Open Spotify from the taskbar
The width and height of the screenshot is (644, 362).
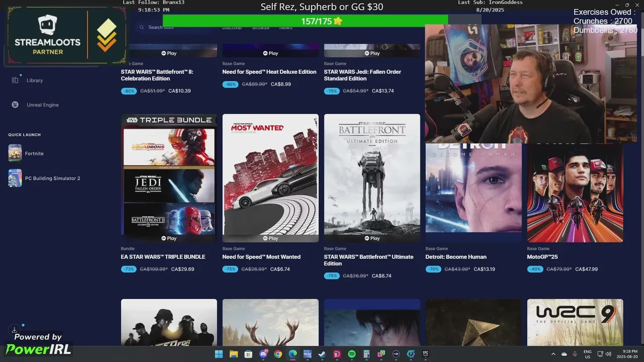tap(352, 354)
